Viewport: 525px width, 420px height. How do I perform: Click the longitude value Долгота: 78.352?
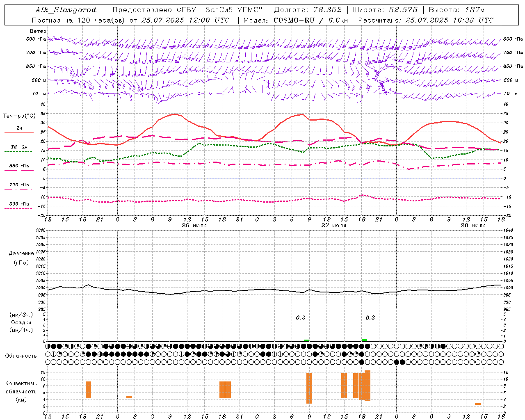coord(307,10)
